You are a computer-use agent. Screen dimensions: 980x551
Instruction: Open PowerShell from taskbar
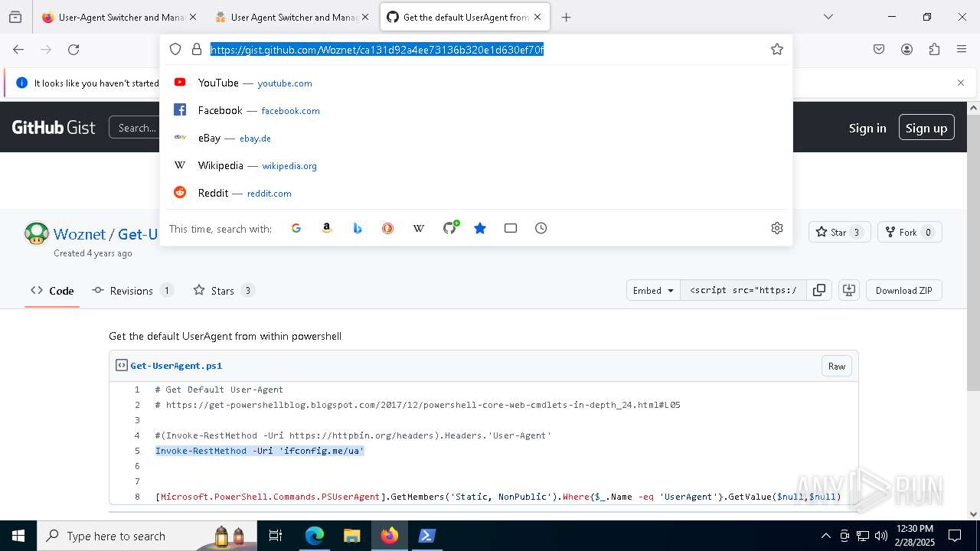pyautogui.click(x=426, y=536)
